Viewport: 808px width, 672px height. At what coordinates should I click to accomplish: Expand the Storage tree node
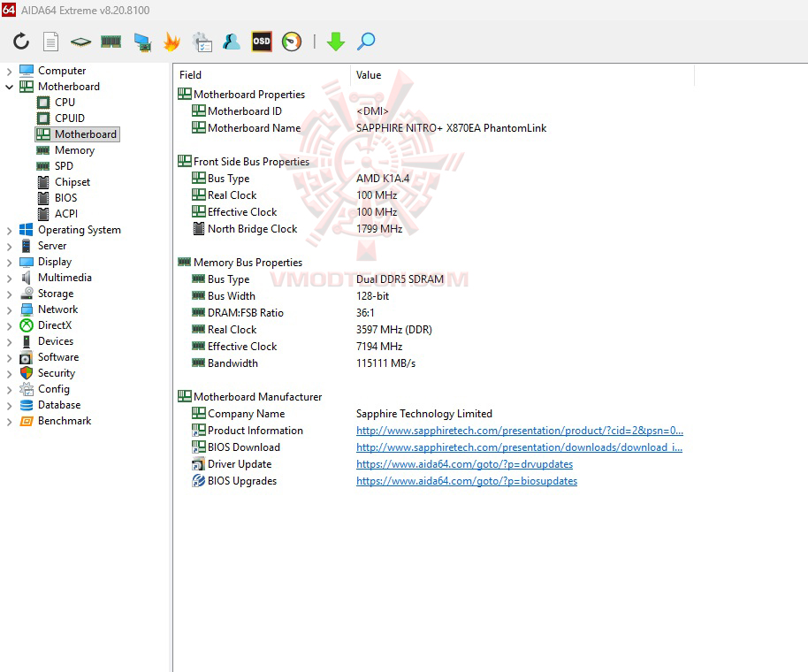point(9,294)
